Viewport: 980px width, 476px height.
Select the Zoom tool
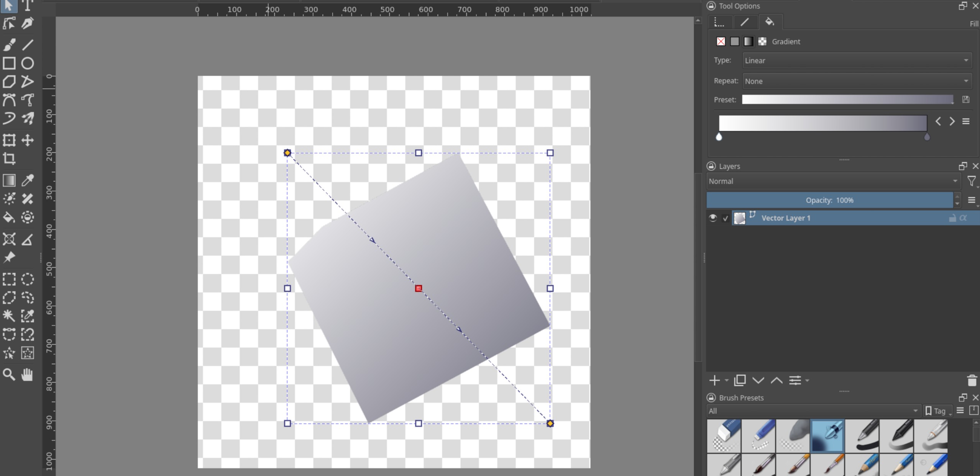pos(9,374)
